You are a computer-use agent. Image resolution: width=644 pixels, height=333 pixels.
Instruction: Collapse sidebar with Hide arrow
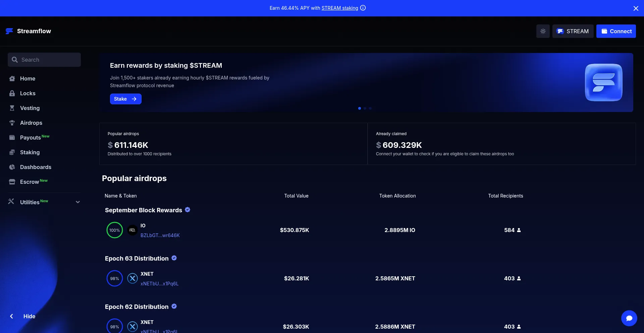(x=11, y=316)
